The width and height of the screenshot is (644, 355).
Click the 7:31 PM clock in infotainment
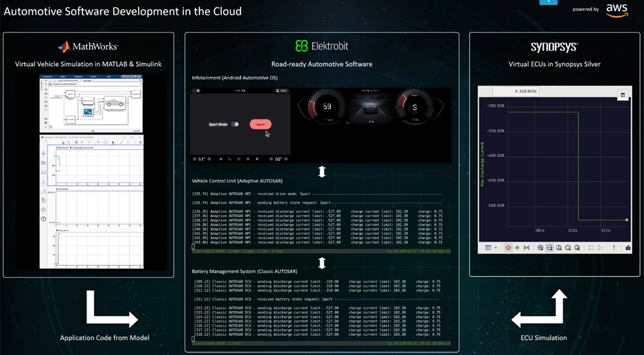pyautogui.click(x=240, y=90)
